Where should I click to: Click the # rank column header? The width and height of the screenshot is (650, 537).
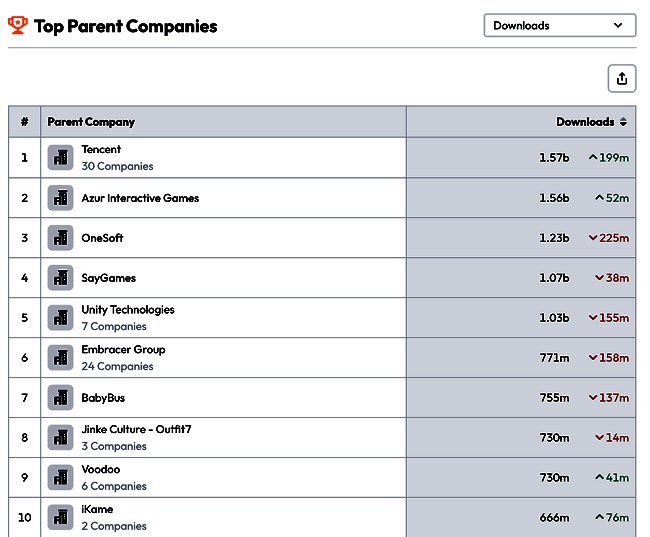24,122
